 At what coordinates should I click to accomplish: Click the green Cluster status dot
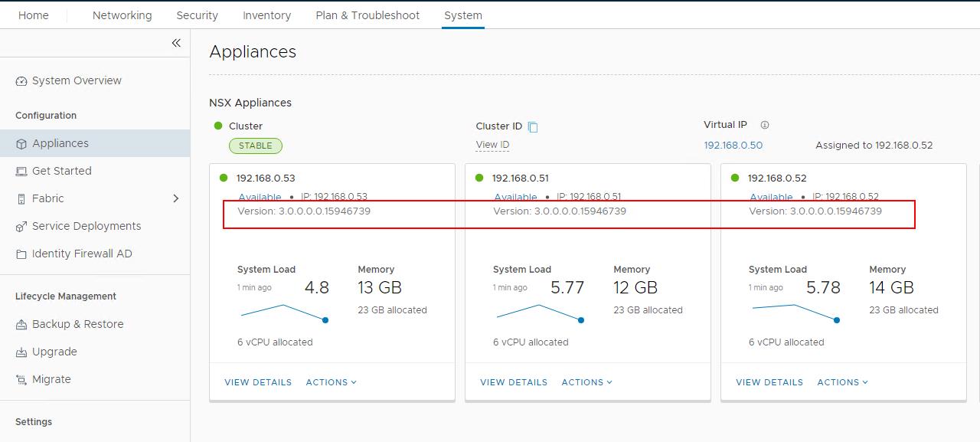click(218, 126)
